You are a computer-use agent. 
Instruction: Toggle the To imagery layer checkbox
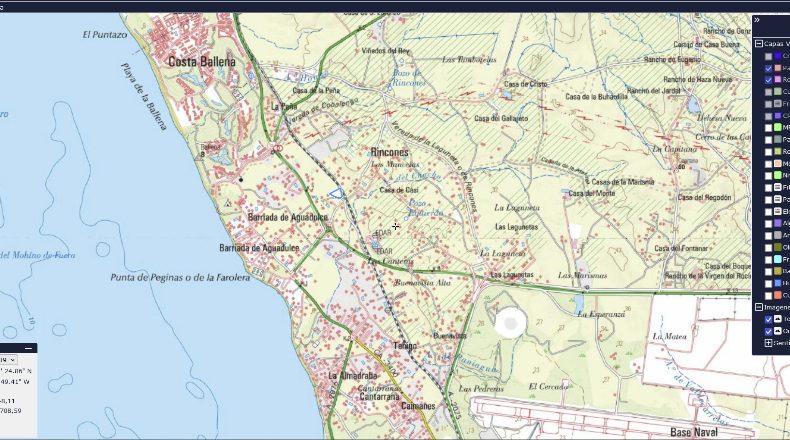[x=768, y=320]
